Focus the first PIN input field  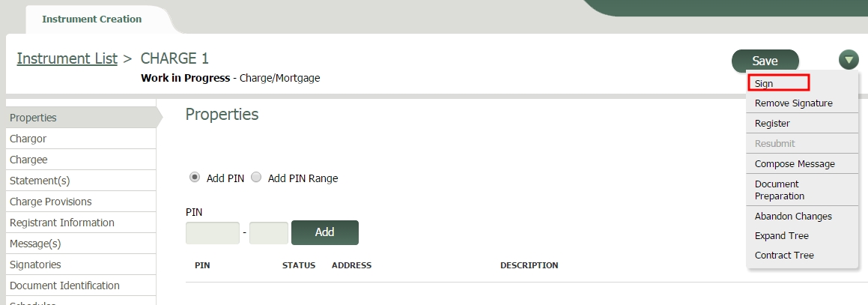point(213,233)
